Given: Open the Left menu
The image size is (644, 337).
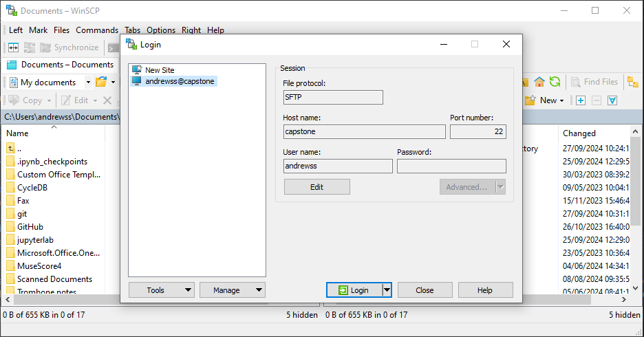Looking at the screenshot, I should (x=16, y=30).
